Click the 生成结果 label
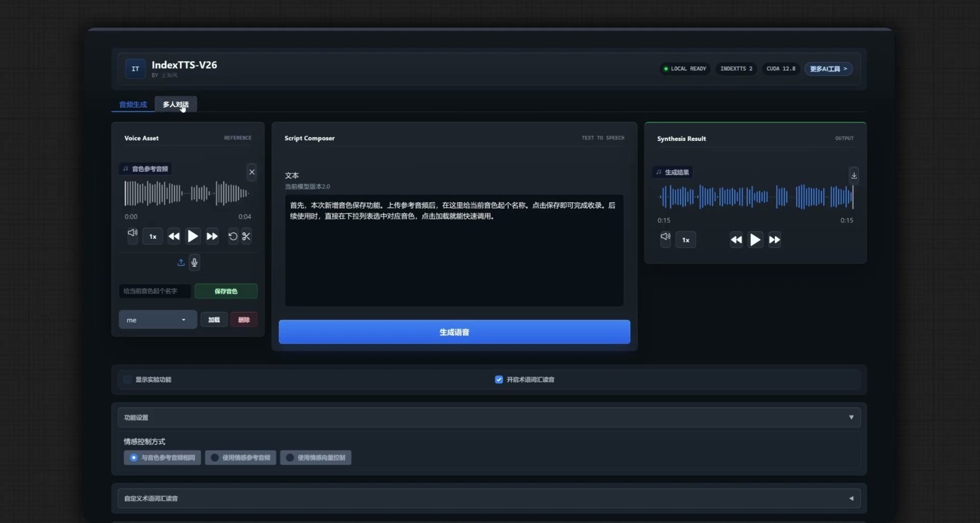 [673, 173]
